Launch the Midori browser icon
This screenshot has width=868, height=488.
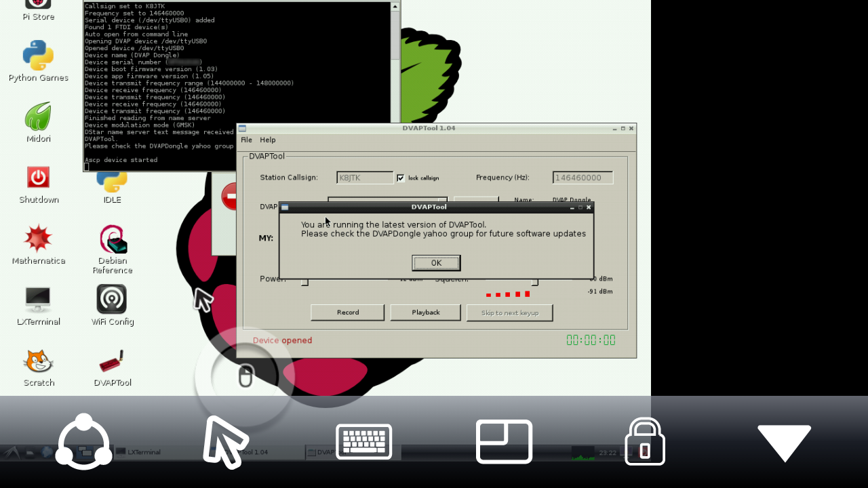tap(39, 122)
